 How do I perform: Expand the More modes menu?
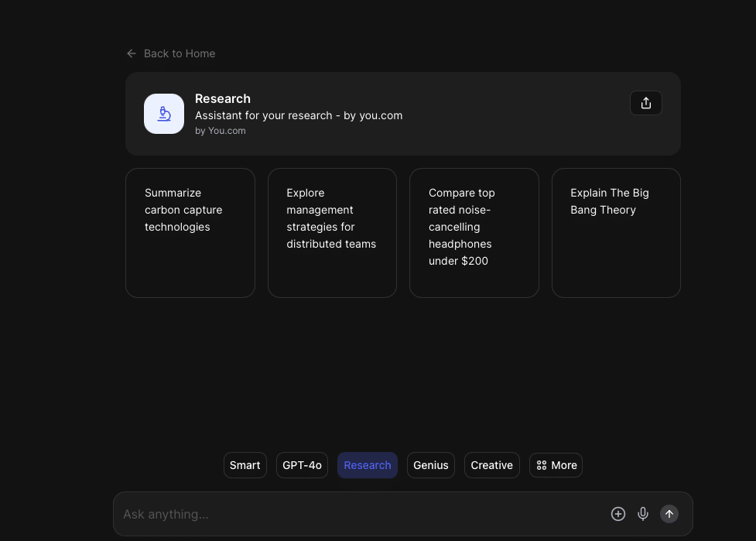(556, 465)
